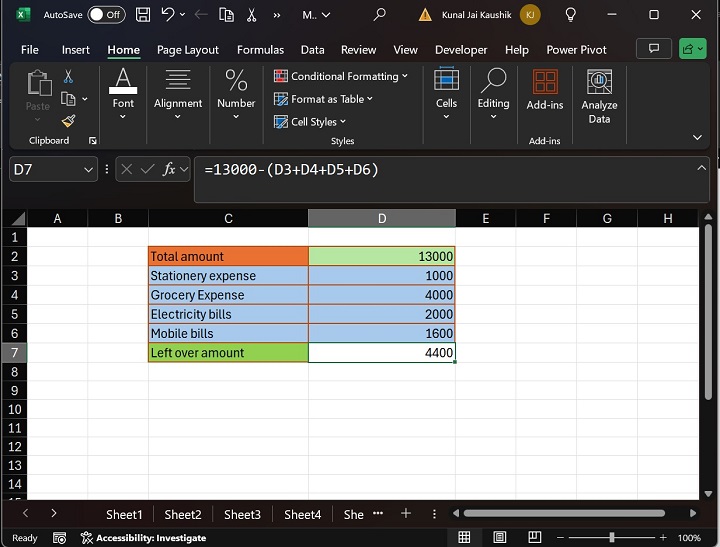Click the Cut scissors icon in Clipboard
Screen dimensions: 720x547
(68, 77)
